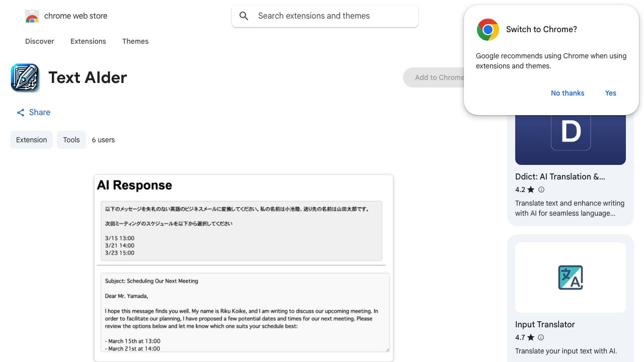Open the Ddict extension D logo

[x=571, y=132]
